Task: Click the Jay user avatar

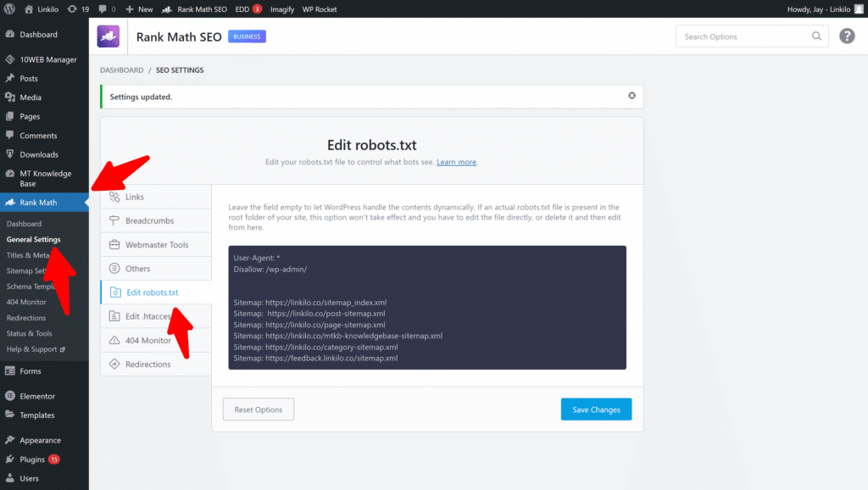Action: 860,8
